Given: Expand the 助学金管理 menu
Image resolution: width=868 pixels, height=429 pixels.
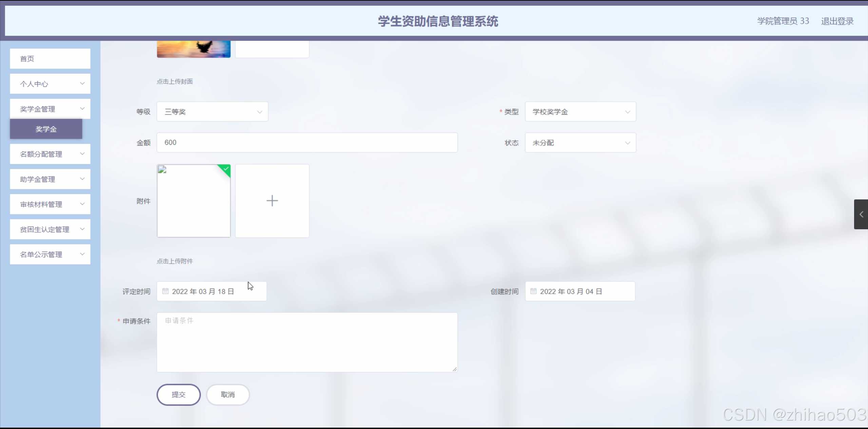Looking at the screenshot, I should pyautogui.click(x=50, y=179).
